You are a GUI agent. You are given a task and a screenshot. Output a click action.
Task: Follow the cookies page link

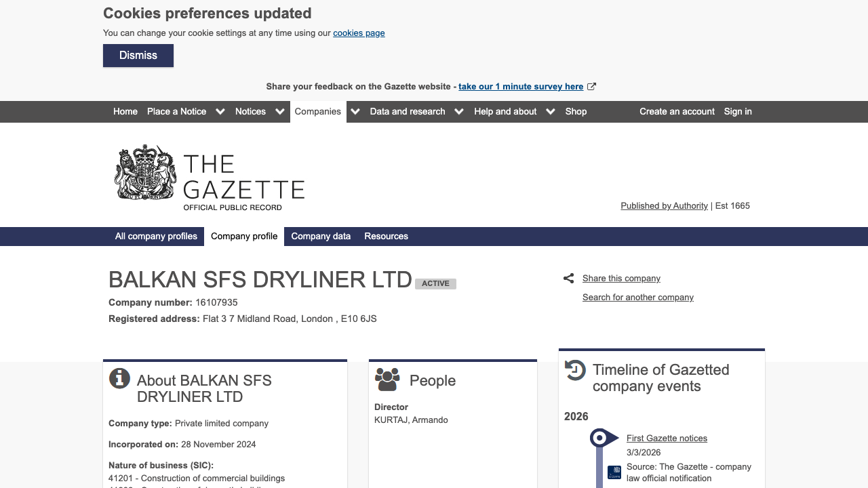point(359,33)
